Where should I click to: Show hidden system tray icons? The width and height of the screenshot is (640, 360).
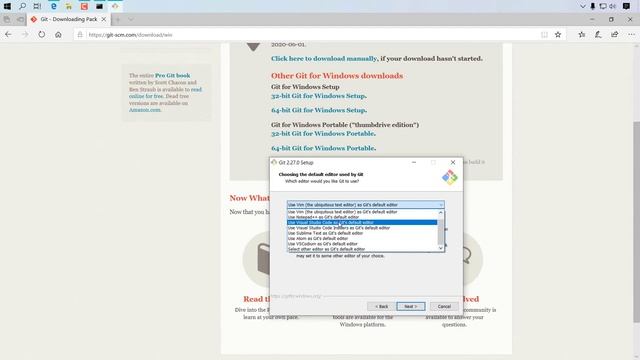(x=582, y=6)
